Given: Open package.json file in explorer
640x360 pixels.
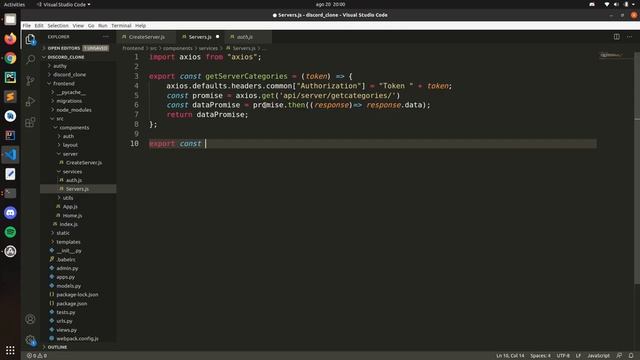Looking at the screenshot, I should (x=71, y=303).
